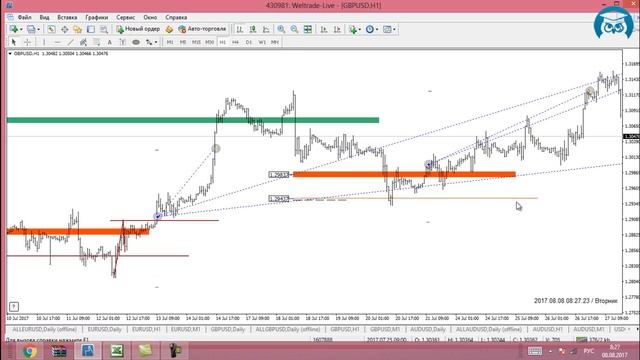Show the Market Watch panel
Image resolution: width=640 pixels, height=360 pixels.
(x=51, y=29)
